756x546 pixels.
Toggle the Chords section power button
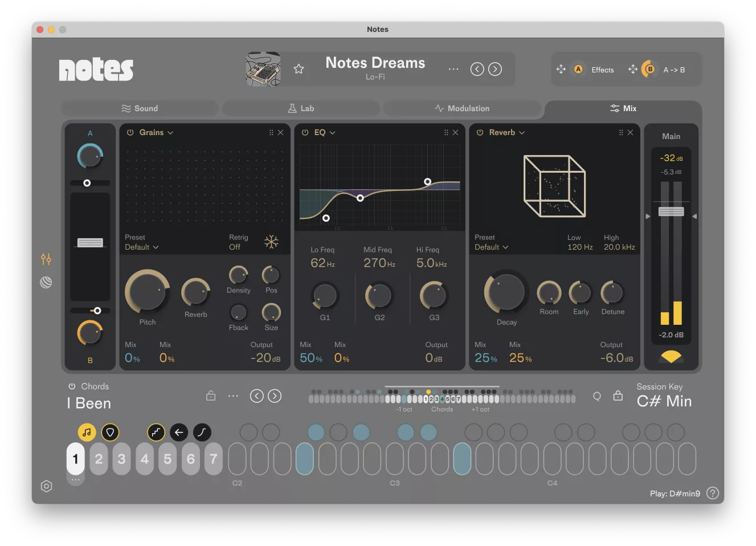[x=73, y=386]
